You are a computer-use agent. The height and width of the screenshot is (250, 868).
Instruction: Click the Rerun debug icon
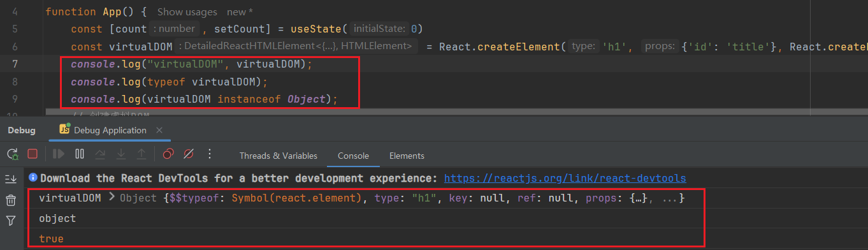tap(12, 154)
